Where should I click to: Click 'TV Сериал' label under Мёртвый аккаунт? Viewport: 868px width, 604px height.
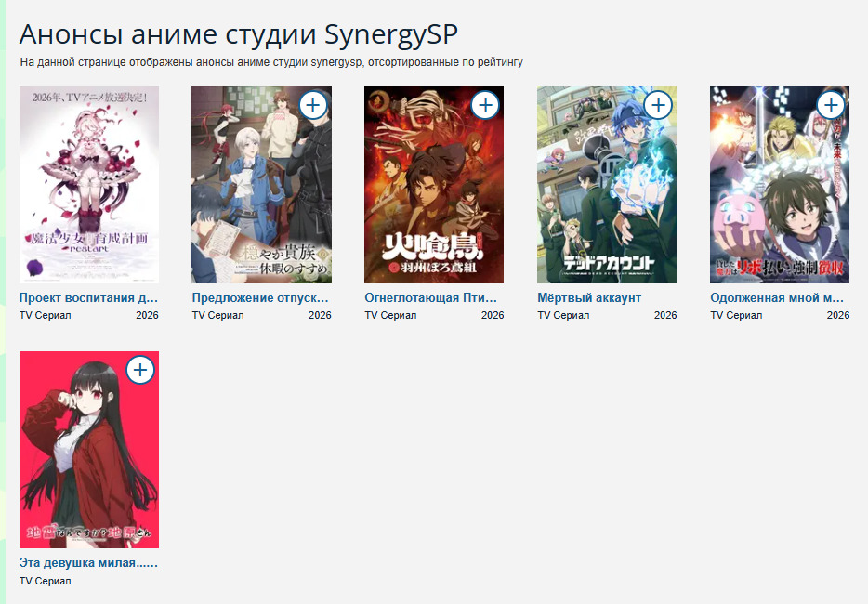point(563,315)
